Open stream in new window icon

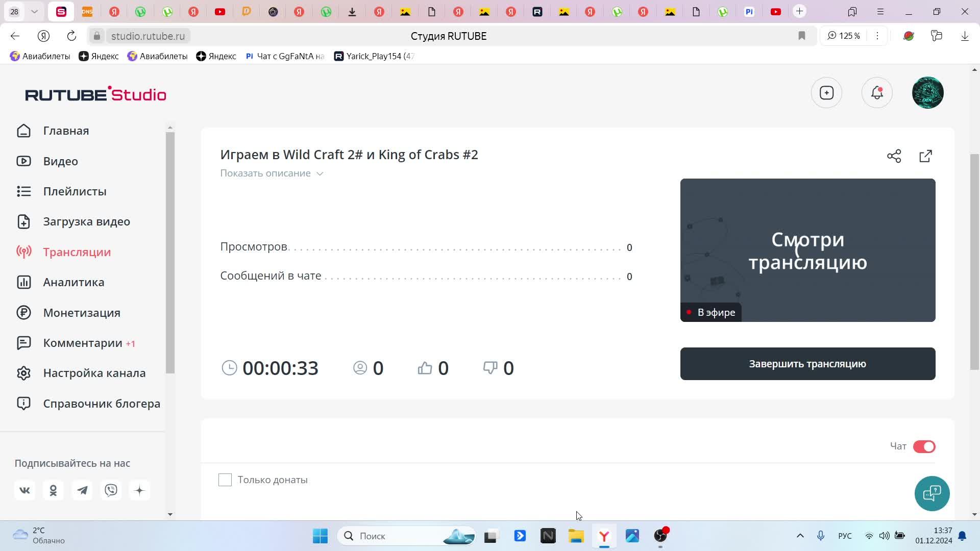[x=925, y=156]
